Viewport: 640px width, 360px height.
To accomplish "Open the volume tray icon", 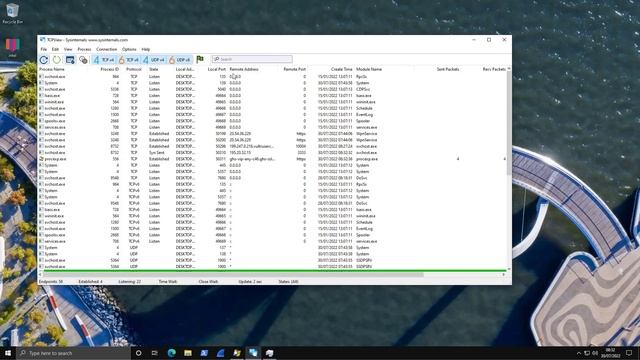I will (x=595, y=353).
